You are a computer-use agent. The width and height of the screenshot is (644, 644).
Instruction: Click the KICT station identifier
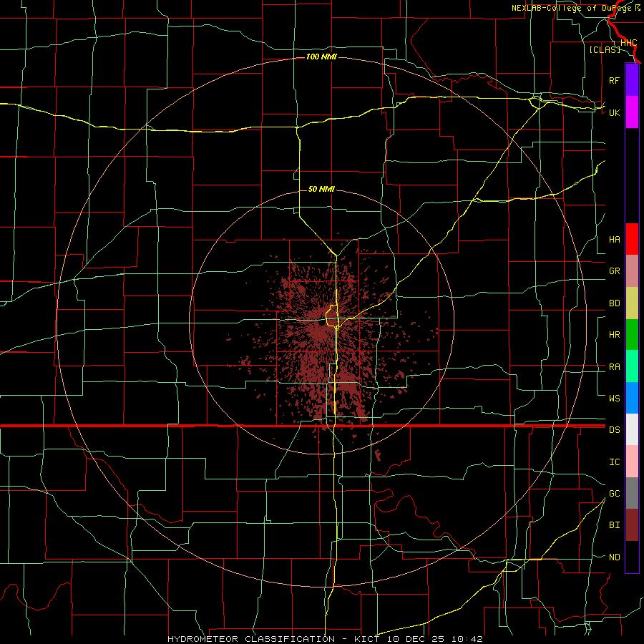pos(368,639)
